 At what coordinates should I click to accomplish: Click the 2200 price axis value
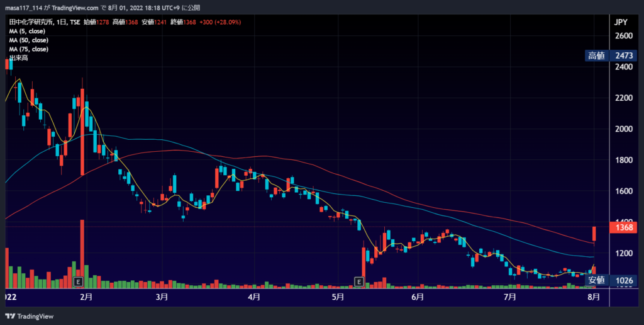tap(624, 98)
